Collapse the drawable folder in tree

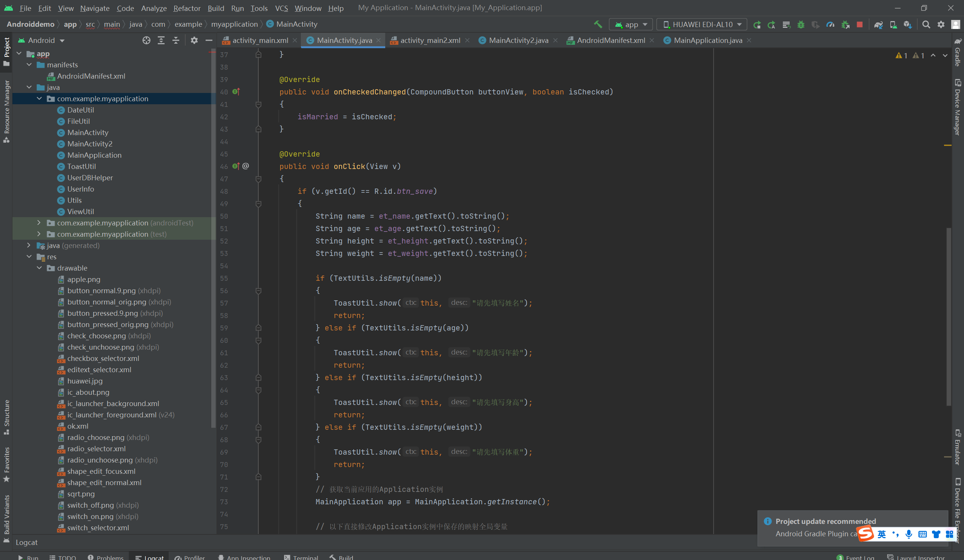(x=39, y=268)
